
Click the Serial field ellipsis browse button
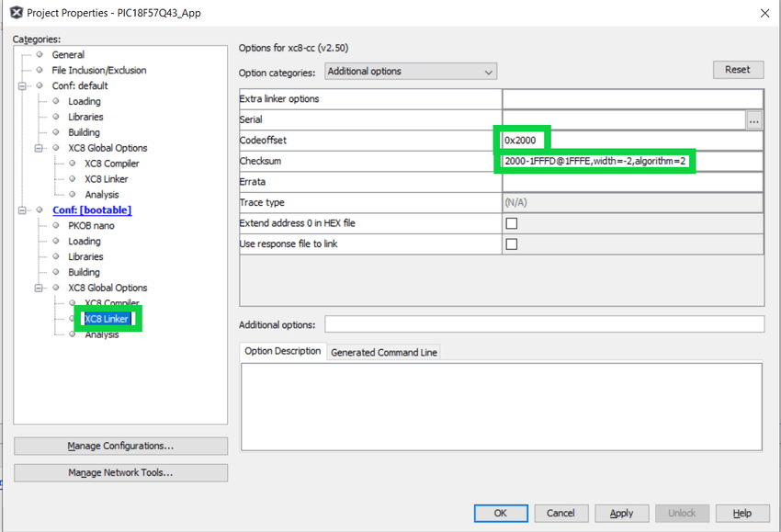point(753,120)
